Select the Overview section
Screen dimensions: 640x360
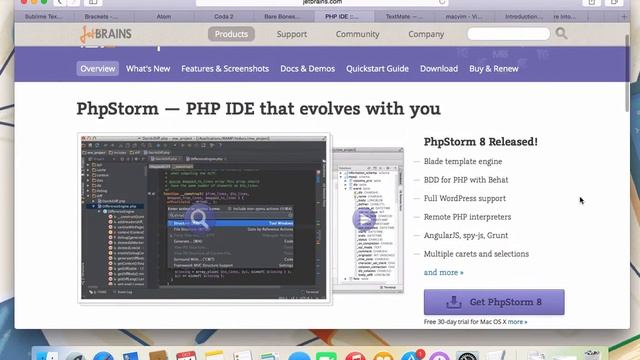(x=98, y=69)
